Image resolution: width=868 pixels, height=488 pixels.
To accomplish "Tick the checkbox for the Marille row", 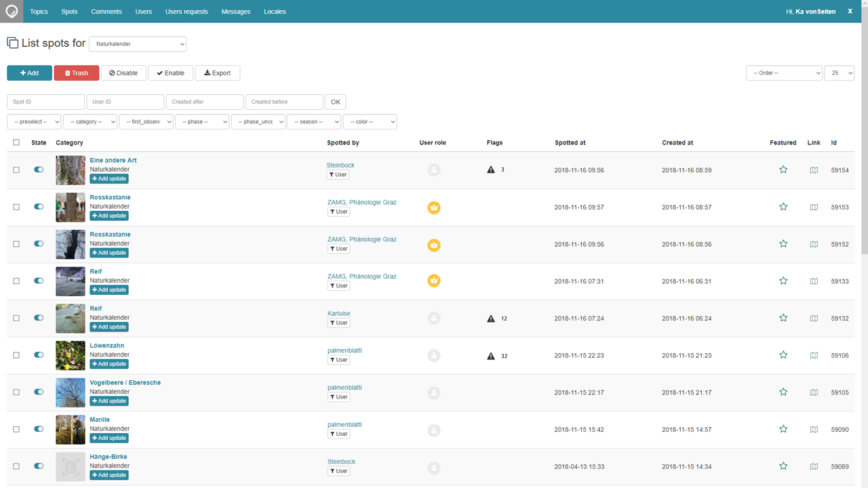I will 16,429.
